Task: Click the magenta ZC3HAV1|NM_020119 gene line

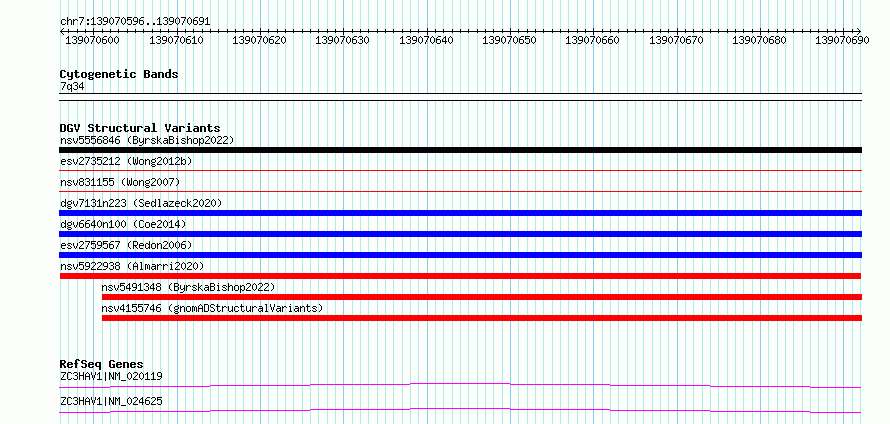Action: (460, 385)
